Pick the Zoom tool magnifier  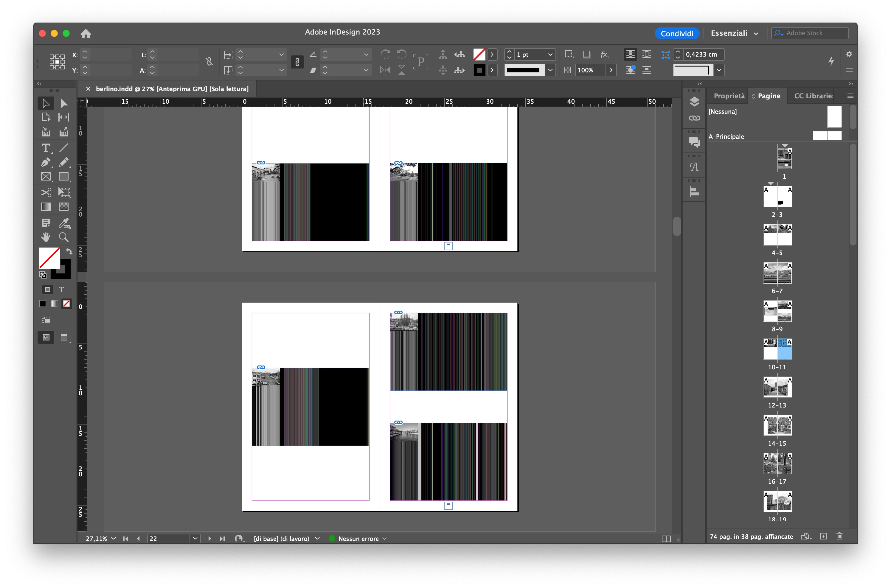click(x=64, y=237)
